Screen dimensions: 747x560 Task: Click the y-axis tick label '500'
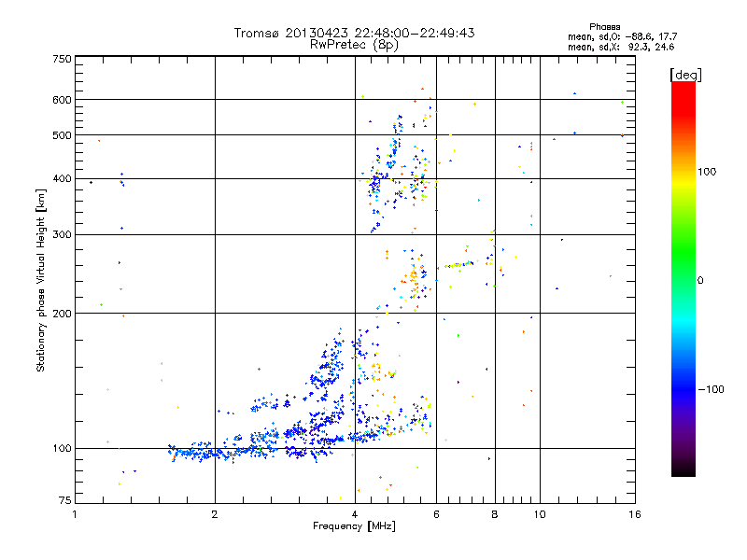62,135
